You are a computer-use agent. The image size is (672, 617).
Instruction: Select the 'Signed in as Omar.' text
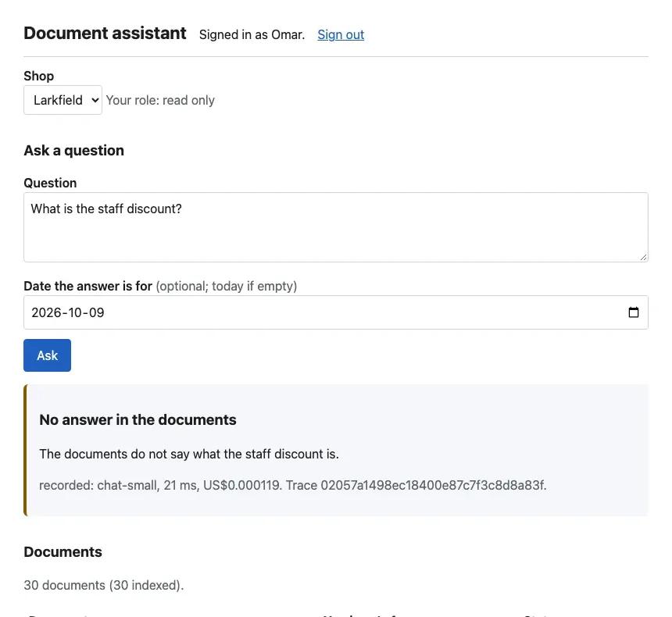[252, 34]
